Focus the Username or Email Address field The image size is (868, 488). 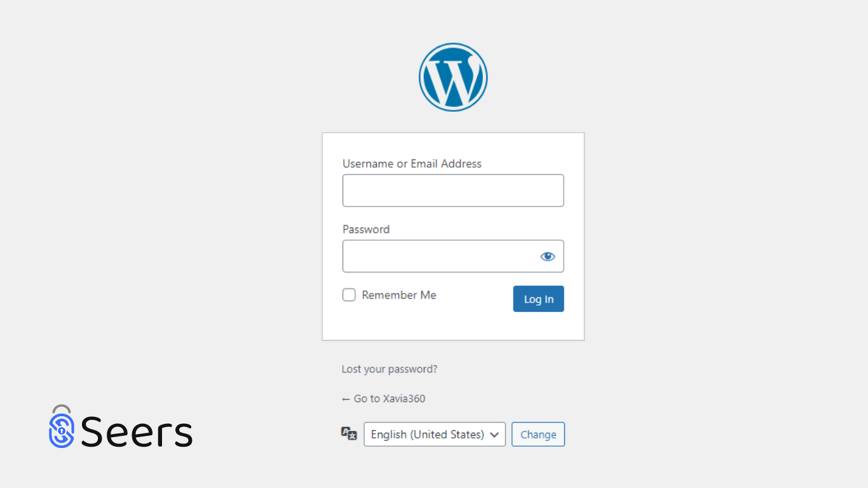coord(453,191)
